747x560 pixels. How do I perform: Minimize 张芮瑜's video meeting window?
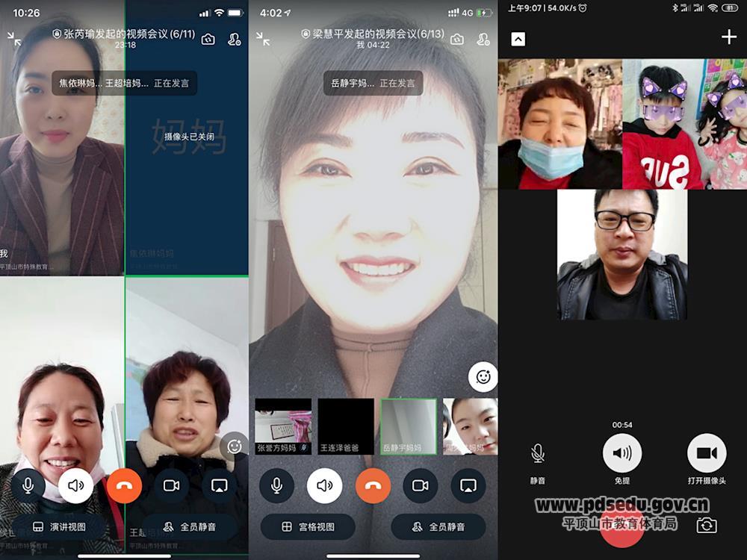14,39
